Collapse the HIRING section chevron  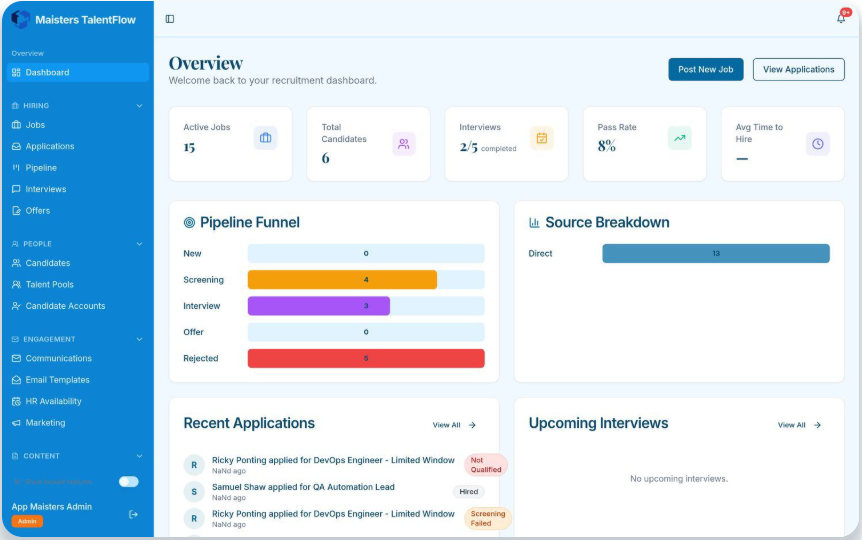coord(139,106)
